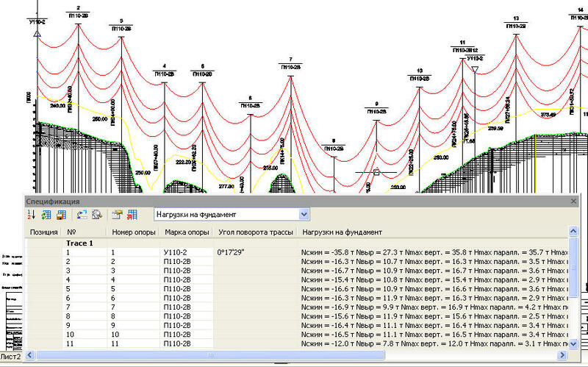Click the gear settings icon in toolbar
This screenshot has height=367, width=588.
(97, 215)
